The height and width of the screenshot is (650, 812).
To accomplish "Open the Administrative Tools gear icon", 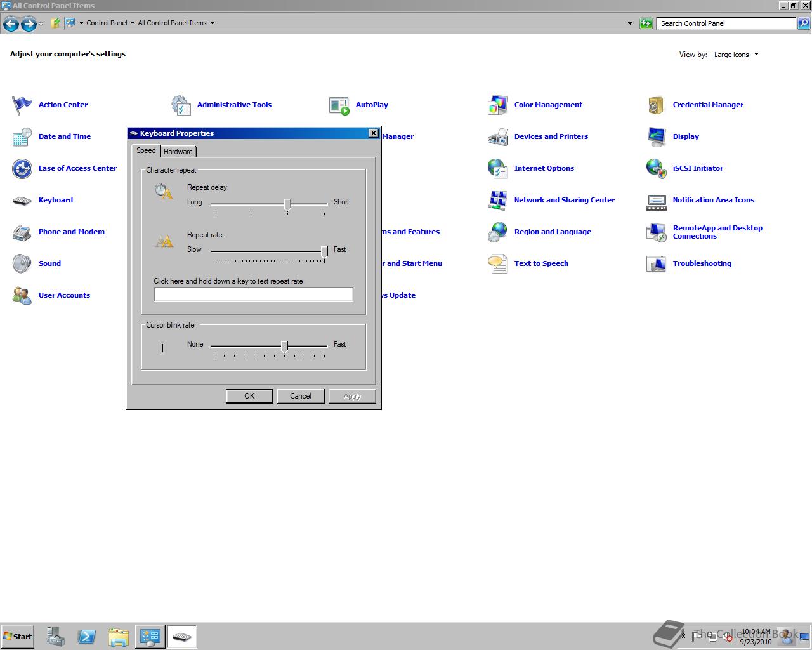I will tap(181, 105).
